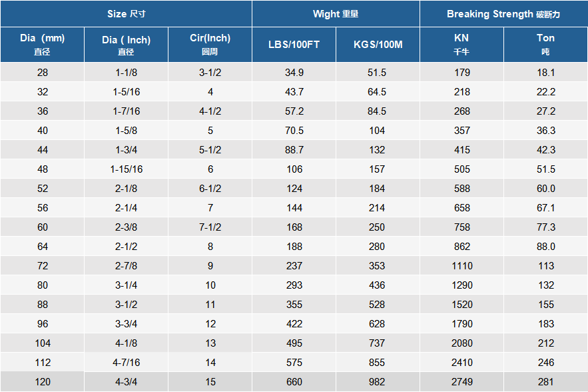The height and width of the screenshot is (392, 588).
Task: Click the 67.1 Ton cell
Action: coord(545,208)
